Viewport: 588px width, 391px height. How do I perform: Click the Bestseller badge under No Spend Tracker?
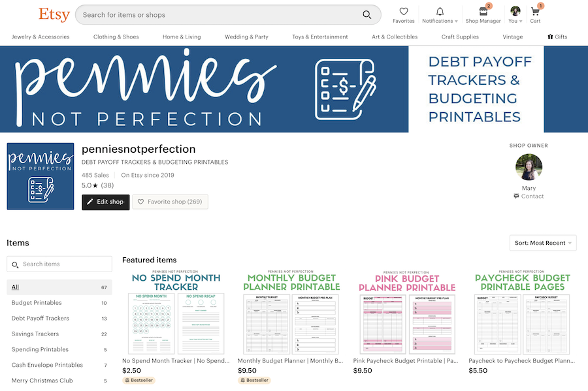coord(139,380)
